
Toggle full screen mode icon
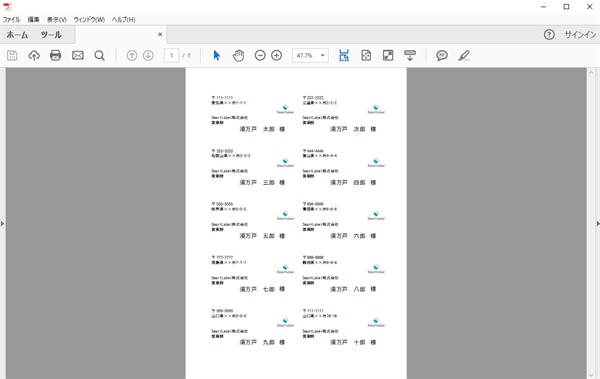click(388, 56)
